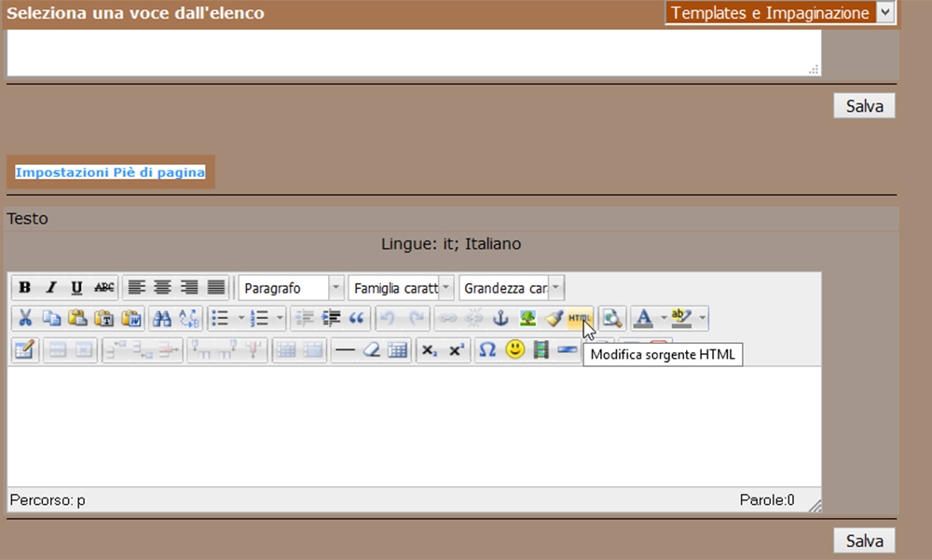The width and height of the screenshot is (932, 560).
Task: Apply strikethrough formatting
Action: pos(104,288)
